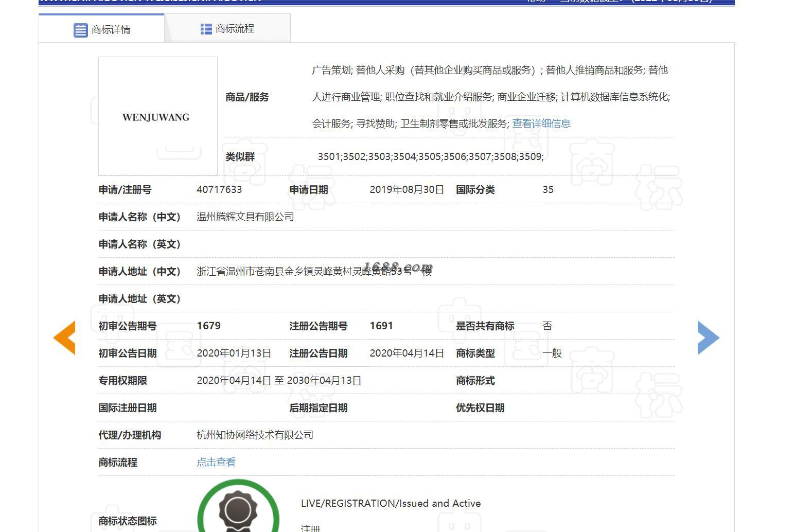The width and height of the screenshot is (795, 532).
Task: Click the orange previous-record arrow
Action: 64,338
